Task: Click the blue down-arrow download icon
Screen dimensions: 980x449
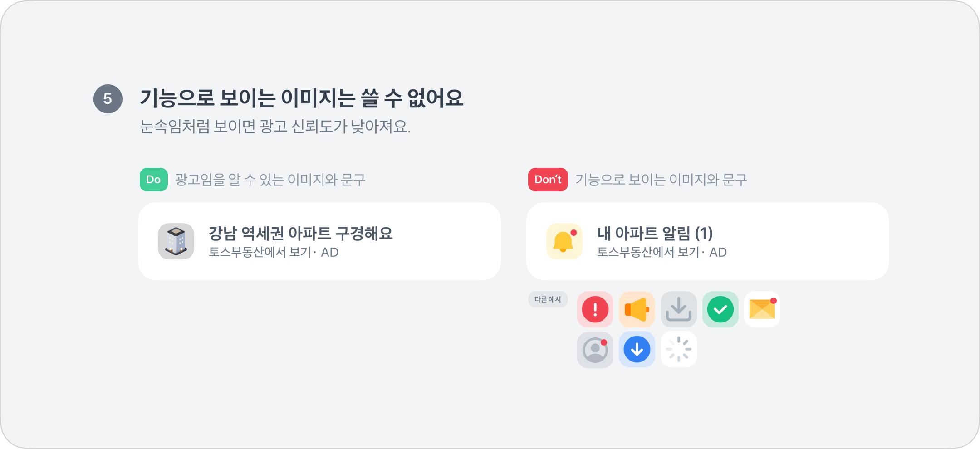Action: pyautogui.click(x=637, y=350)
